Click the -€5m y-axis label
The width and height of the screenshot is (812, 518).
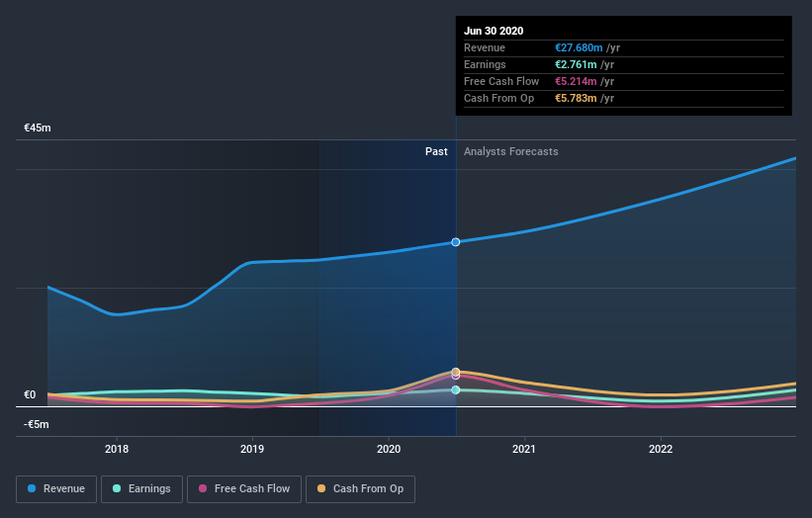(37, 424)
